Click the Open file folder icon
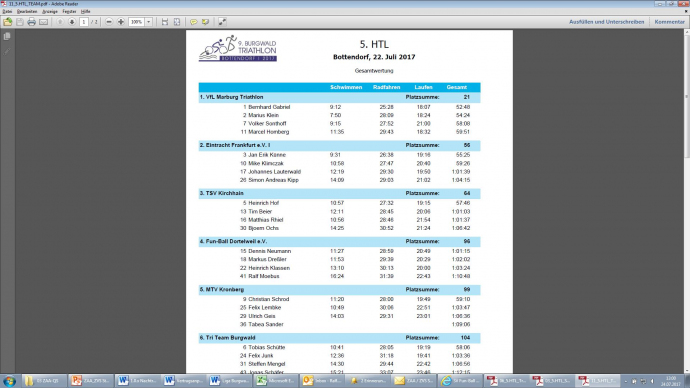This screenshot has height=388, width=690. pos(7,22)
